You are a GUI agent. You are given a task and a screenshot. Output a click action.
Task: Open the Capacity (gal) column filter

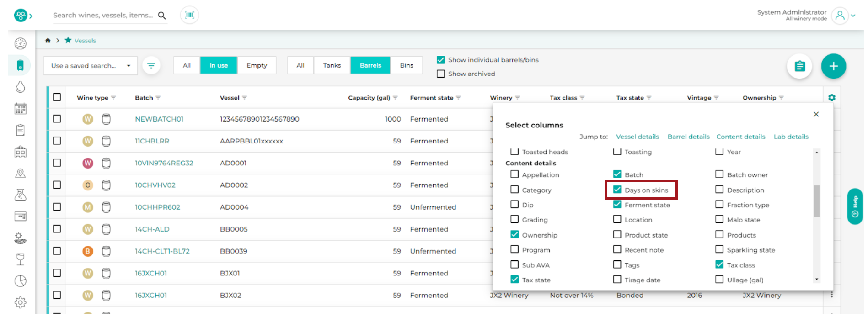click(396, 98)
